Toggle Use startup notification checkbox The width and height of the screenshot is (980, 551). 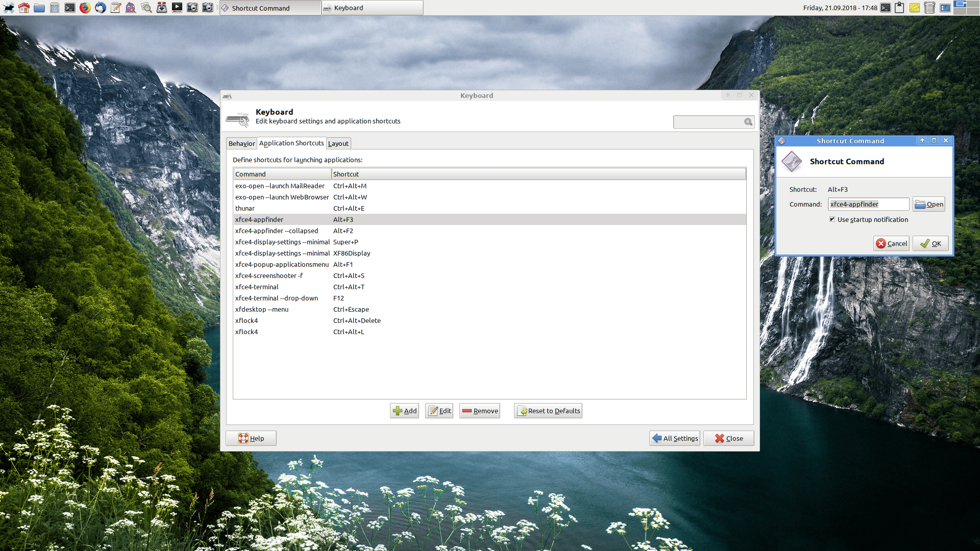[832, 219]
